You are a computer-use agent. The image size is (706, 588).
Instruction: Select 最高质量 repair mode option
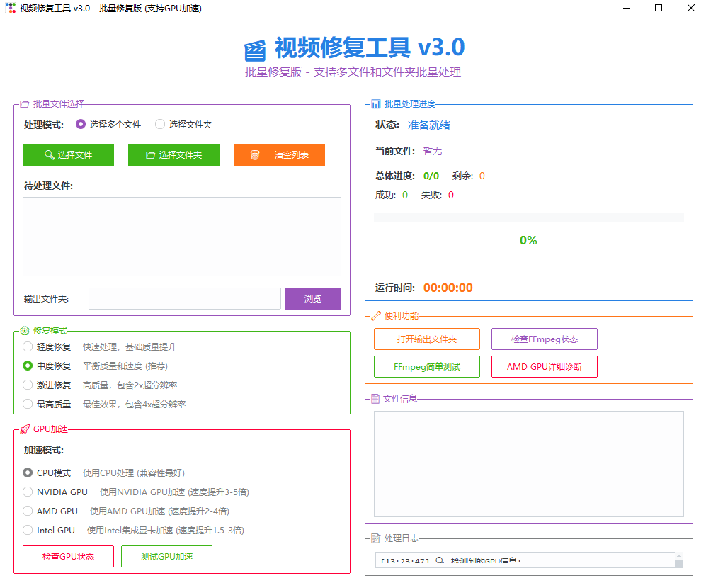[28, 405]
